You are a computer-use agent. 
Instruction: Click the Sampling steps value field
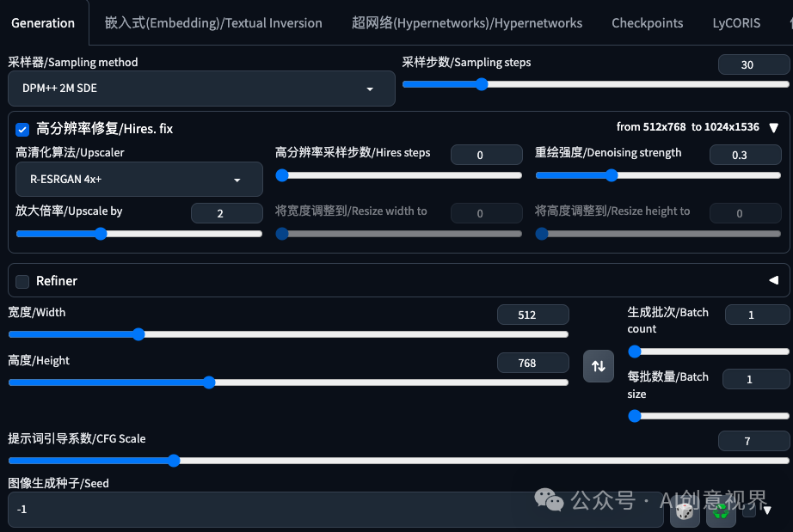[753, 64]
